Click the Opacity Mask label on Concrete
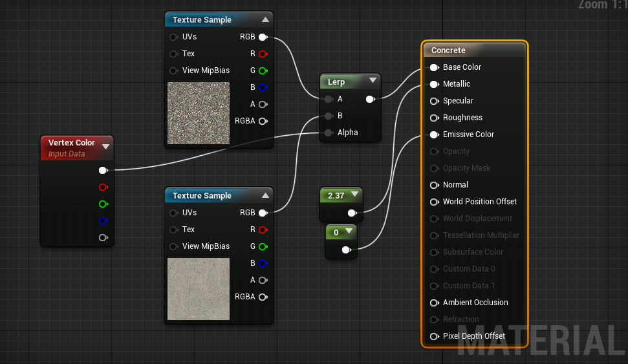 [466, 168]
